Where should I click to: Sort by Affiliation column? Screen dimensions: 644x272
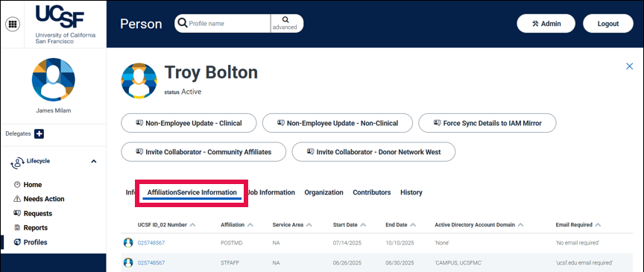(236, 225)
